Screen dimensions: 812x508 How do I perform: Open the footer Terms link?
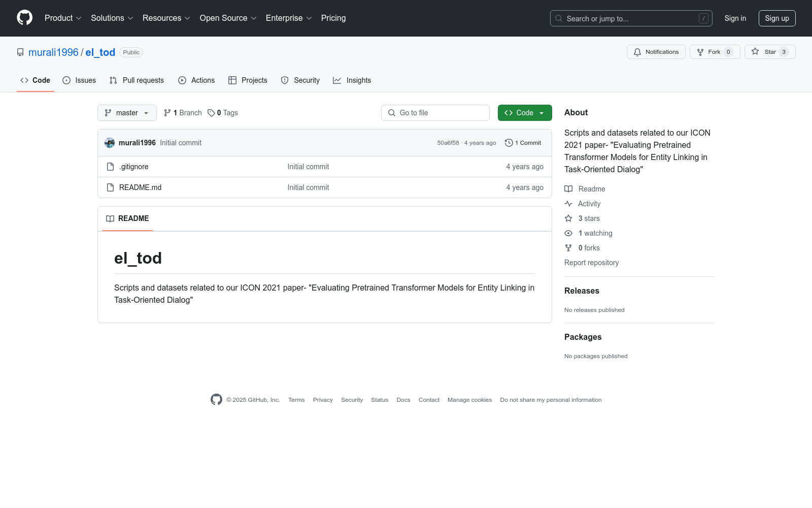(296, 400)
